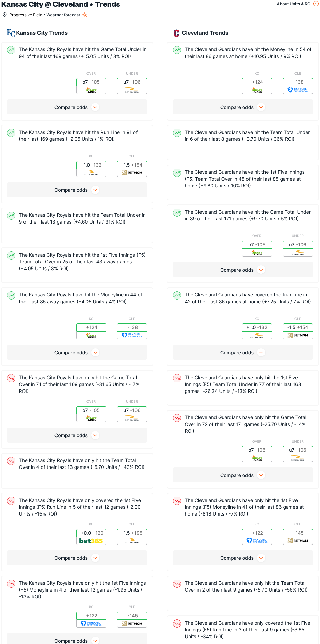Screen dimensions: 320x644
Task: Click the location pin icon near Progressive Field
Action: point(5,15)
